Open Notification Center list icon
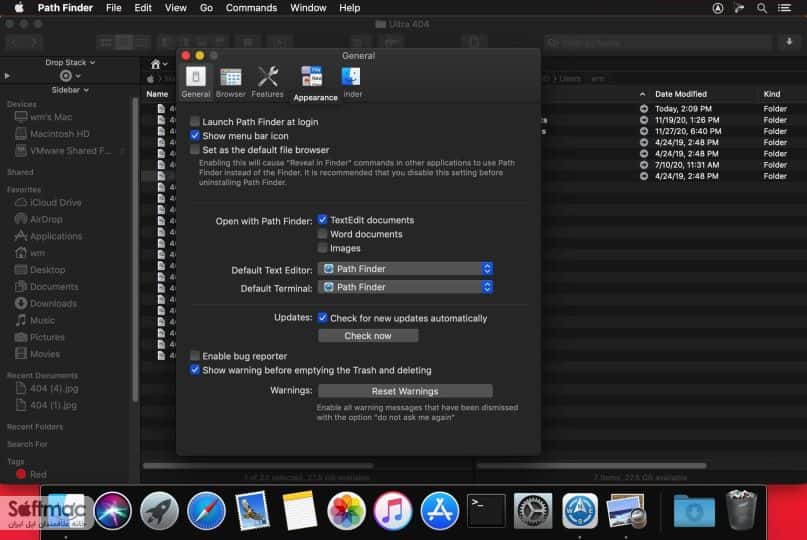Viewport: 807px width, 540px height. click(x=784, y=8)
